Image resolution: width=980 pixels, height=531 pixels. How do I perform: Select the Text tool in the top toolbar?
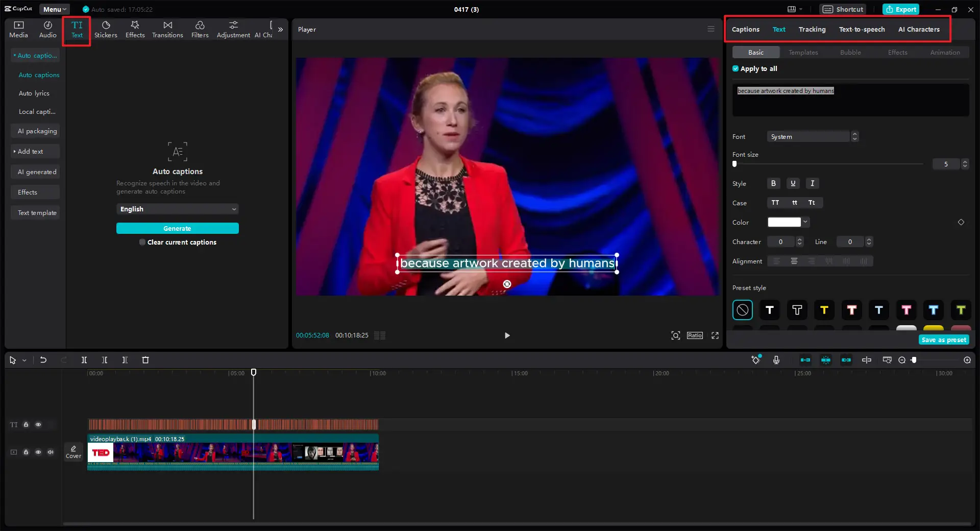76,29
